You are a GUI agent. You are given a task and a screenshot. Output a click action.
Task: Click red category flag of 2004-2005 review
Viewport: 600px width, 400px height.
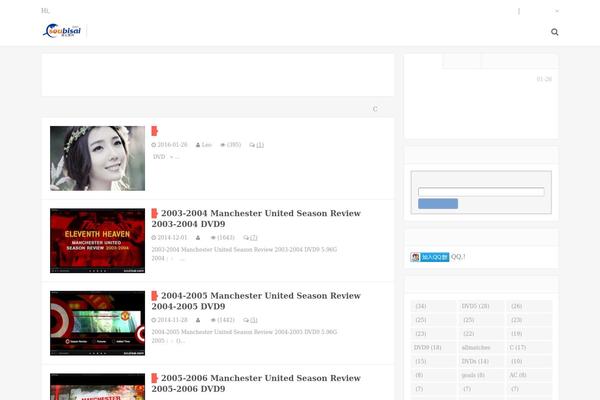click(x=155, y=296)
